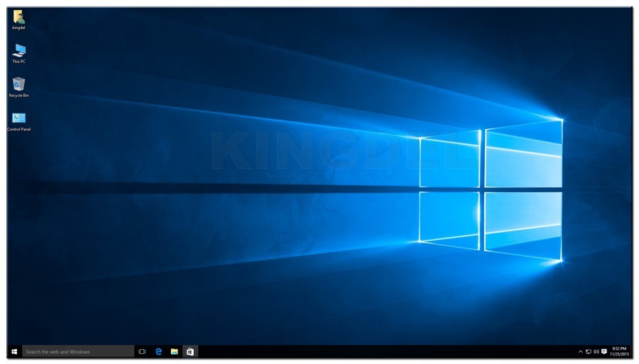The width and height of the screenshot is (639, 364).
Task: Launch Microsoft Edge from the taskbar
Action: (x=158, y=351)
